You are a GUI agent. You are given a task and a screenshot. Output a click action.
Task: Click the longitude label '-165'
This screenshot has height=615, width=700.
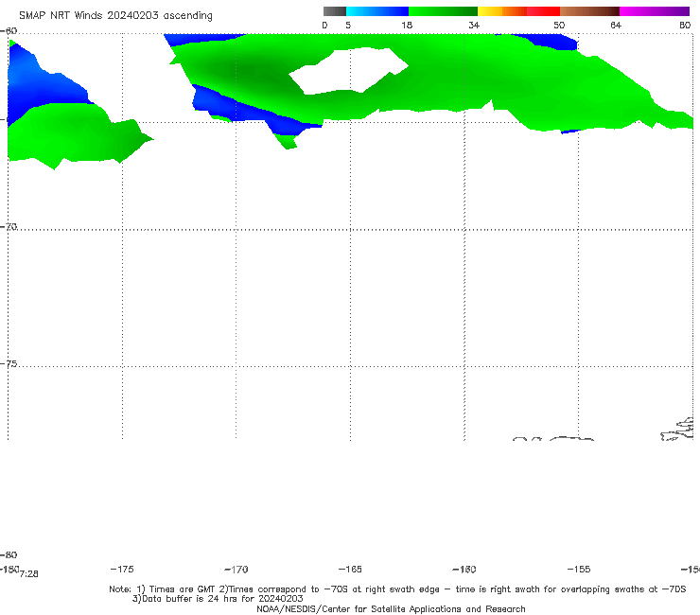[x=350, y=570]
